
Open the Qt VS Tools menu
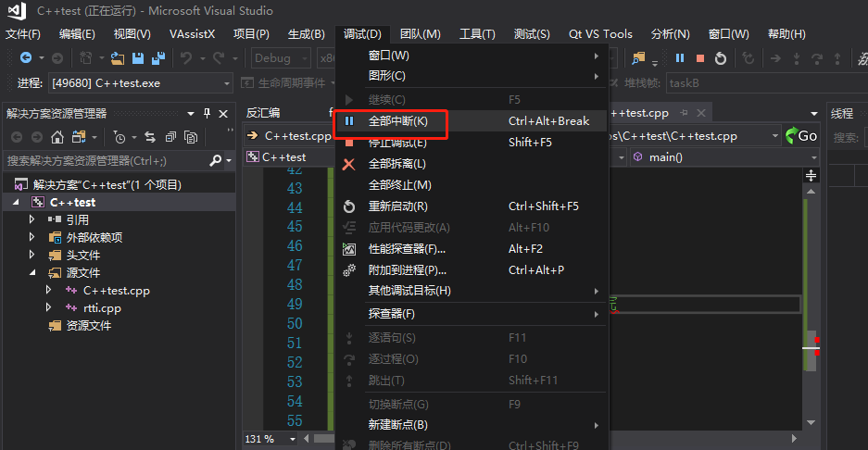tap(600, 34)
